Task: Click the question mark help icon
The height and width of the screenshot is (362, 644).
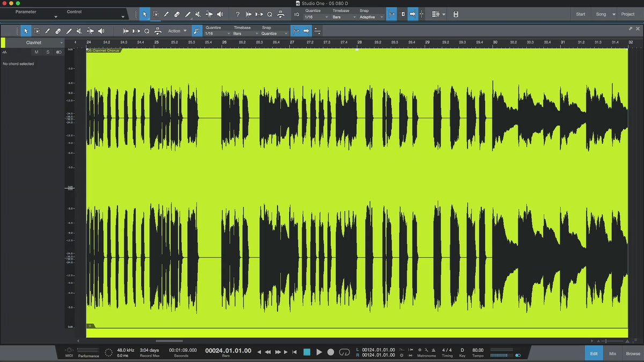Action: 238,14
